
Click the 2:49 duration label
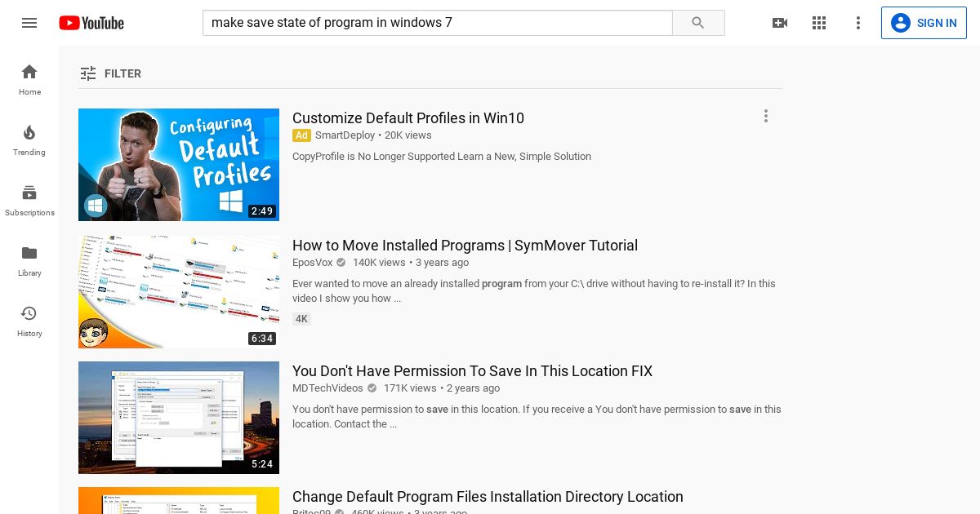[x=262, y=211]
